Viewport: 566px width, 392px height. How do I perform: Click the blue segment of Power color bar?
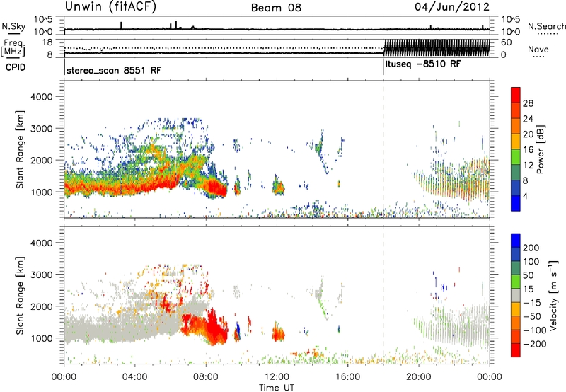516,203
